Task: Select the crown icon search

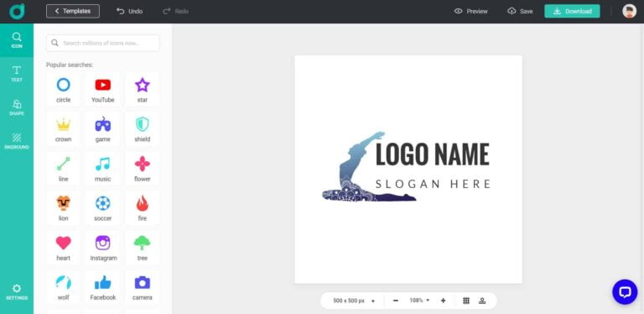Action: [63, 129]
